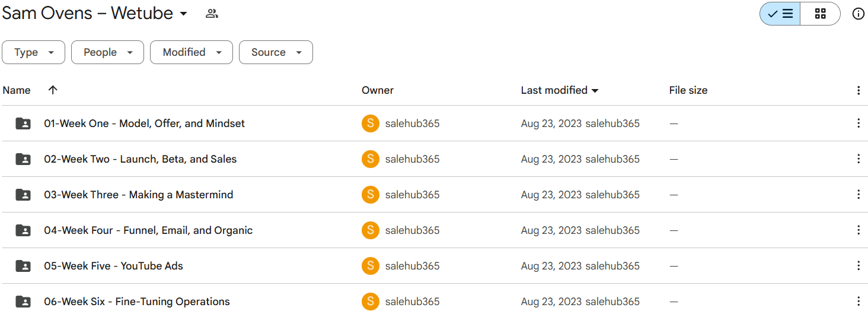Expand the People filter dropdown
Screen dimensions: 868x317
click(x=107, y=52)
